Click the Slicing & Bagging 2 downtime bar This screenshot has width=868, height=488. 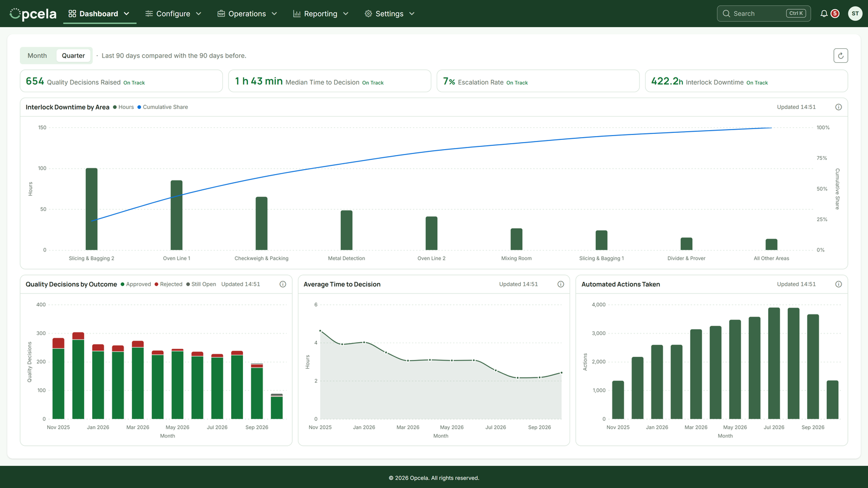point(92,209)
